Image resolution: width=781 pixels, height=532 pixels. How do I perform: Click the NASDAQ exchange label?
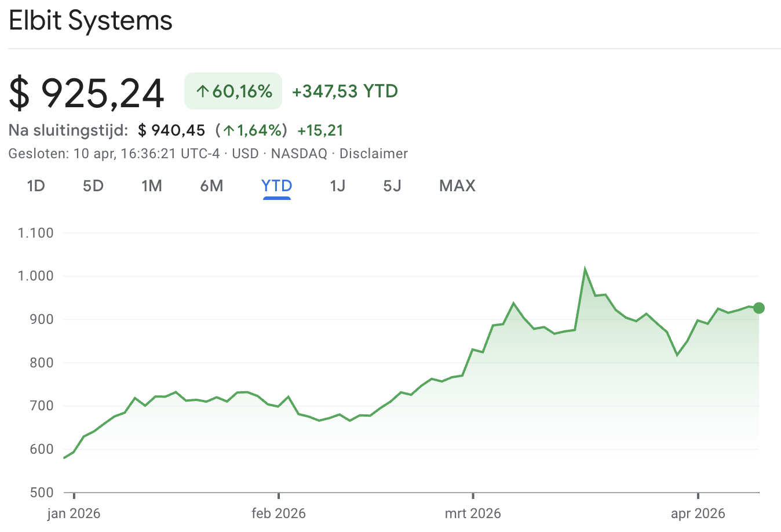(x=299, y=154)
